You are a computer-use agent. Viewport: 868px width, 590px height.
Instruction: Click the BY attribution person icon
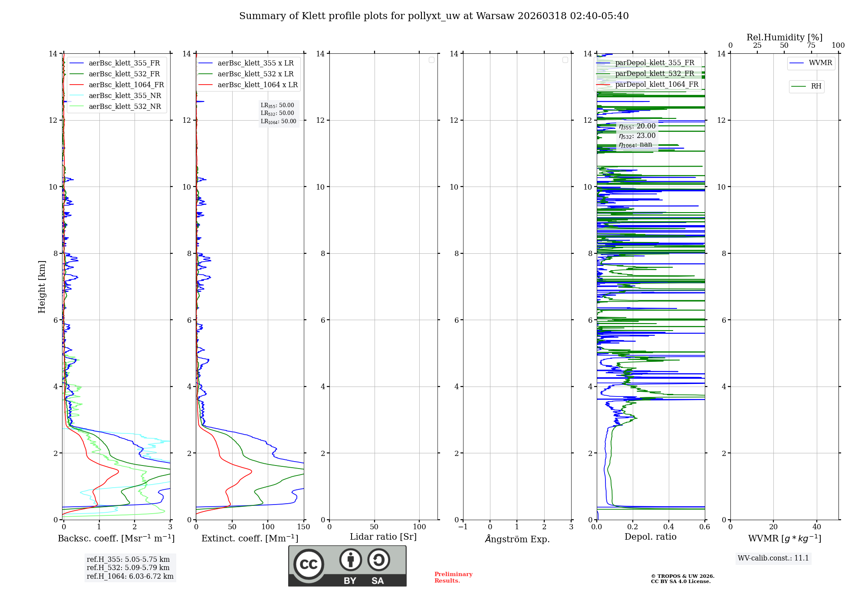350,560
